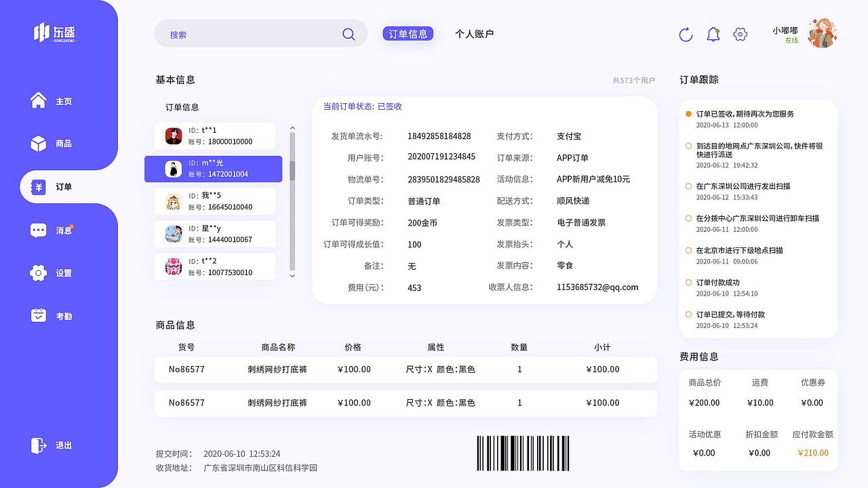Click avatar of user 星**y
The width and height of the screenshot is (868, 488).
[x=174, y=235]
